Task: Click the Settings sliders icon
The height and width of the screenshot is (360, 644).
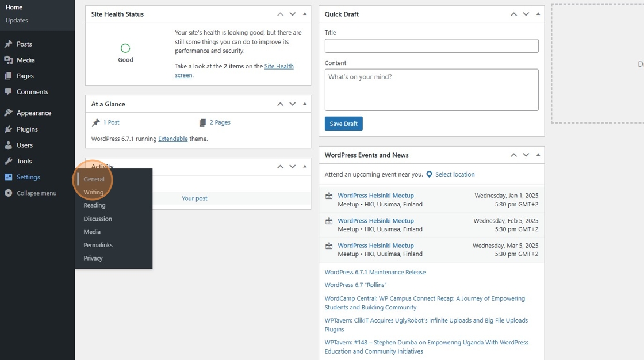Action: [8, 177]
